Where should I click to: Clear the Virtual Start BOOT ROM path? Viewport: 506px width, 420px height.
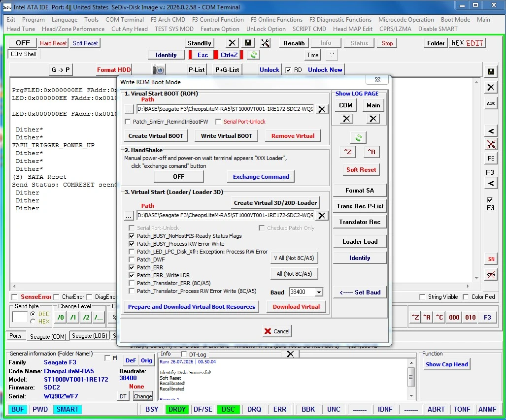click(x=322, y=109)
